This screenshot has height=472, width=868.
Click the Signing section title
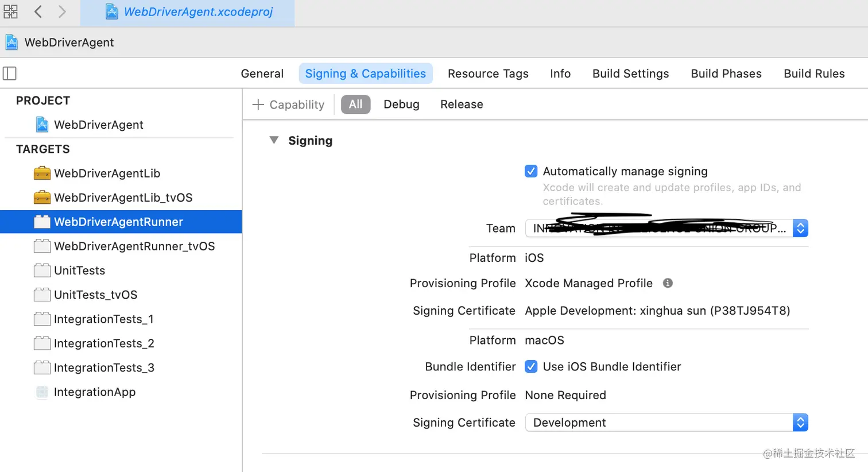(x=310, y=141)
